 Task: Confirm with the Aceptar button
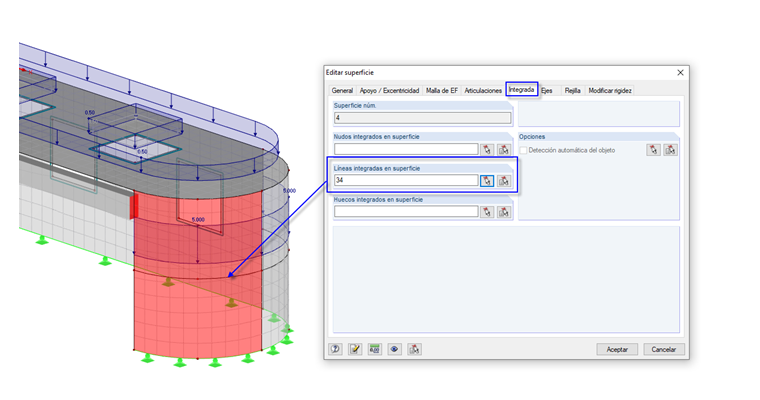617,349
